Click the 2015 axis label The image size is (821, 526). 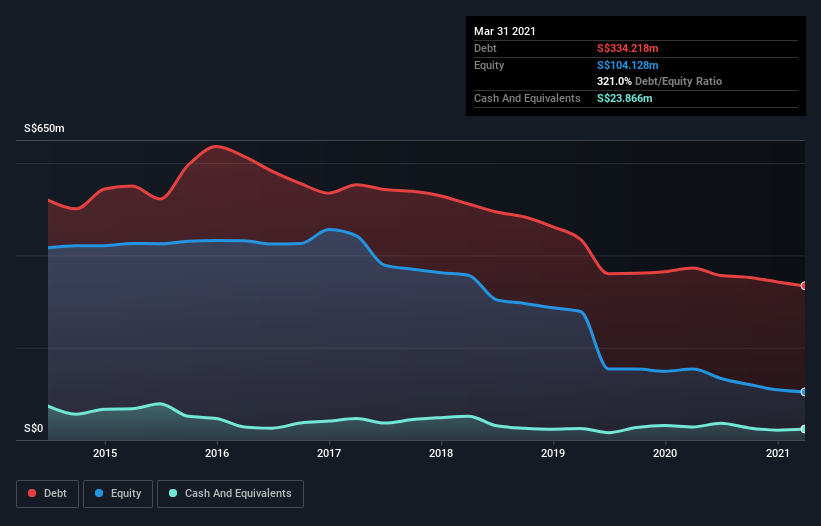[x=105, y=453]
